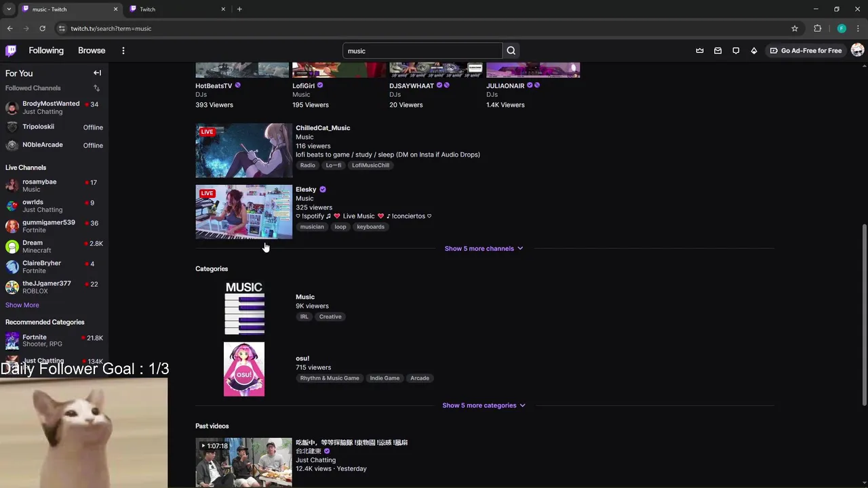
Task: Open ChilledCat_Music channel link
Action: click(323, 128)
